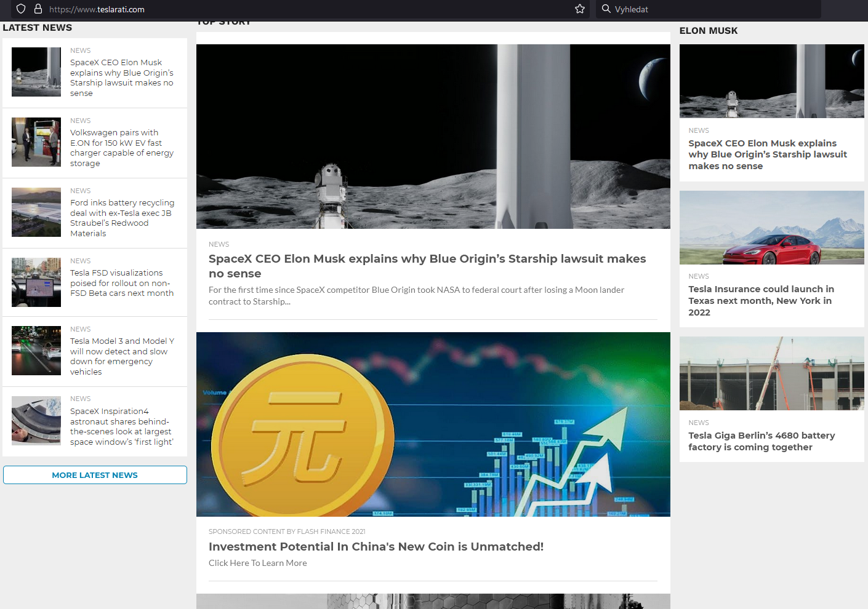
Task: Click Sponsored Content by Flash Finance label
Action: pyautogui.click(x=287, y=531)
